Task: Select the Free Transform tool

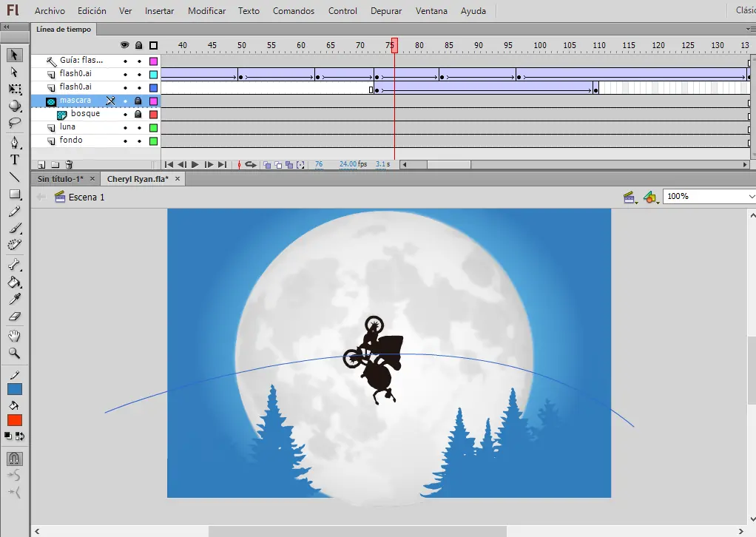Action: pyautogui.click(x=15, y=89)
